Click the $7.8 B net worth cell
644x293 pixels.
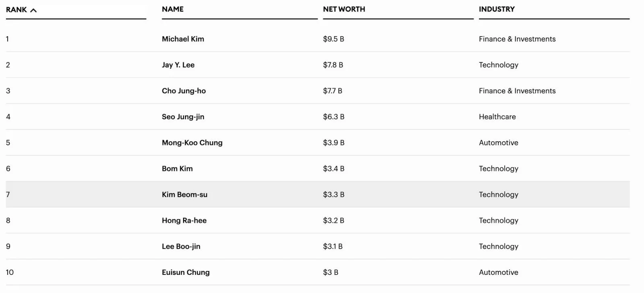pos(333,65)
